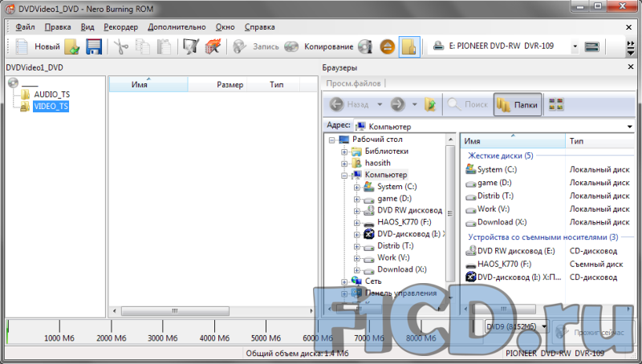The image size is (642, 364).
Task: Click the Назад back arrow in browser
Action: (336, 105)
